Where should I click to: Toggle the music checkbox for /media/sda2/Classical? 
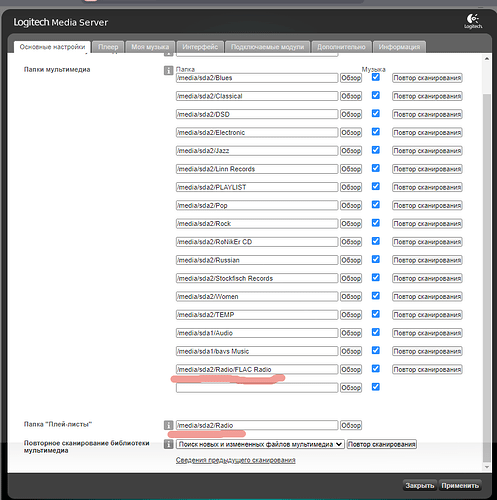click(376, 95)
